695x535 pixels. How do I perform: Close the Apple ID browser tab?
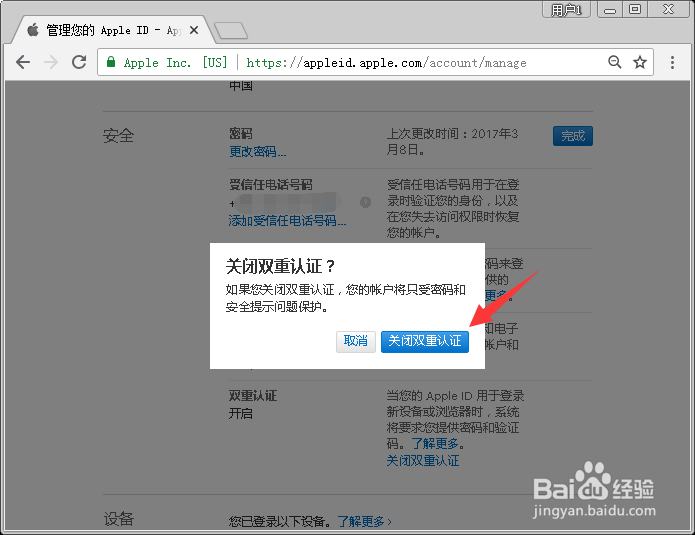click(194, 30)
